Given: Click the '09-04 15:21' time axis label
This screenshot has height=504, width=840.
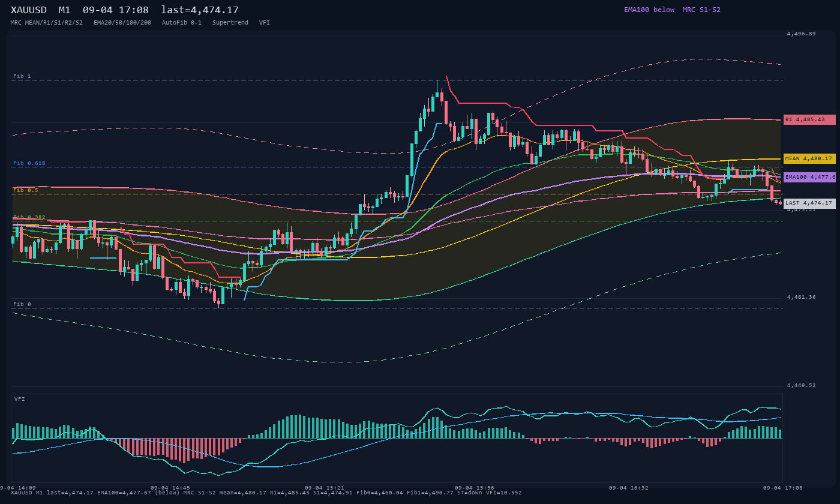Looking at the screenshot, I should pos(324,488).
